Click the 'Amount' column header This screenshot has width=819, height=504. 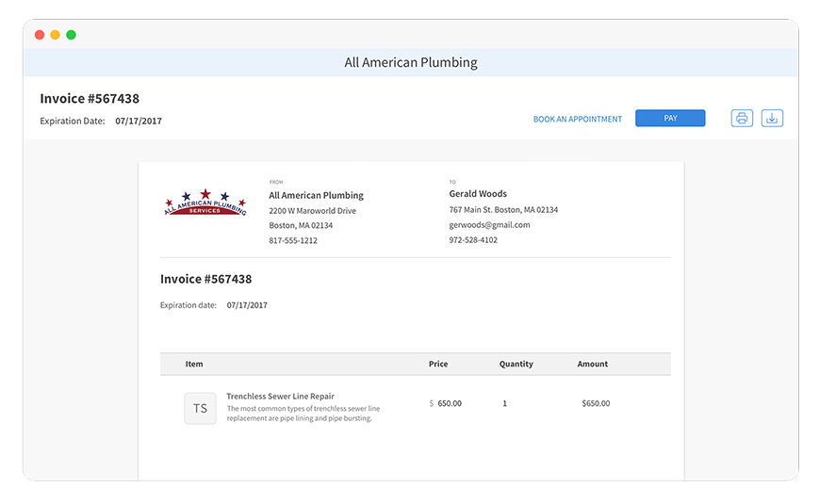(x=592, y=364)
